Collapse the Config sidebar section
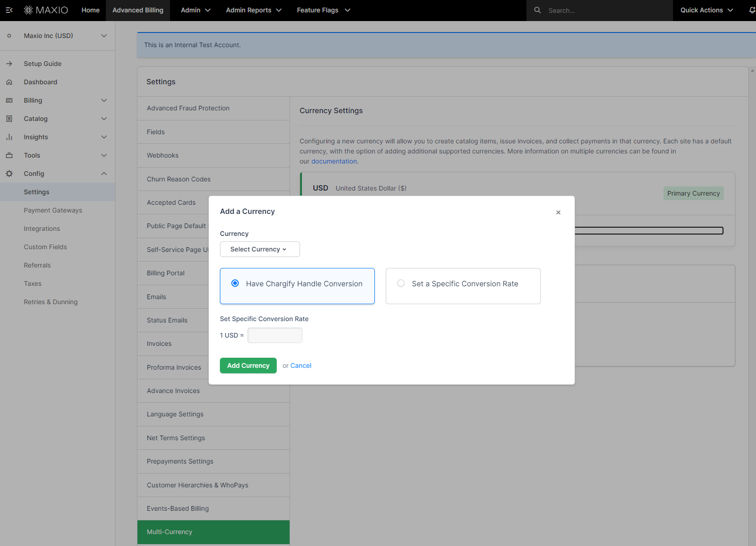The width and height of the screenshot is (756, 546). [x=104, y=174]
